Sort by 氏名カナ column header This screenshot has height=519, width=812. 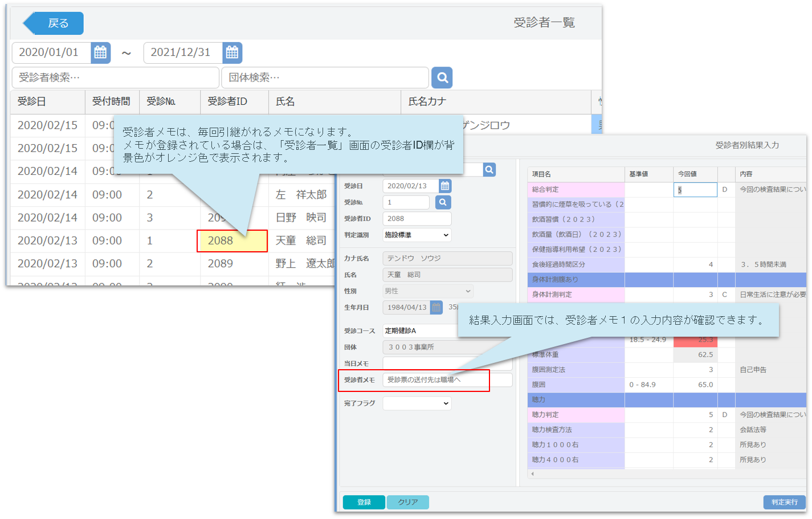coord(496,101)
